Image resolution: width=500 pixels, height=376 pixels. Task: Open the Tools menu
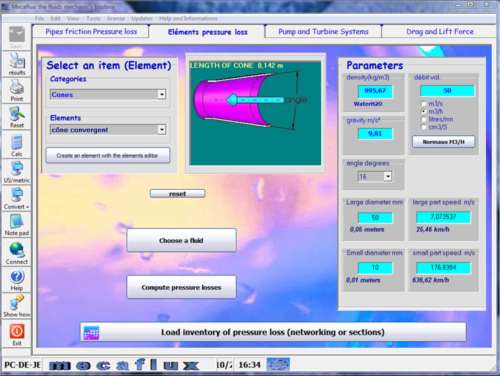click(93, 18)
